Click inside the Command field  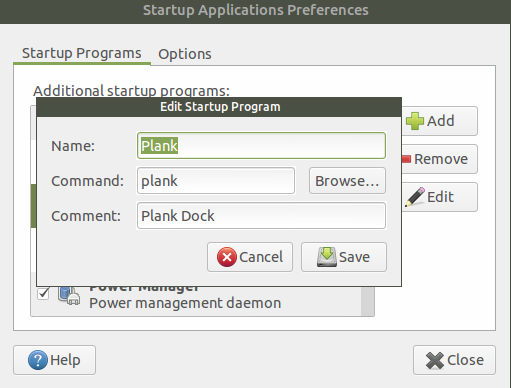216,181
